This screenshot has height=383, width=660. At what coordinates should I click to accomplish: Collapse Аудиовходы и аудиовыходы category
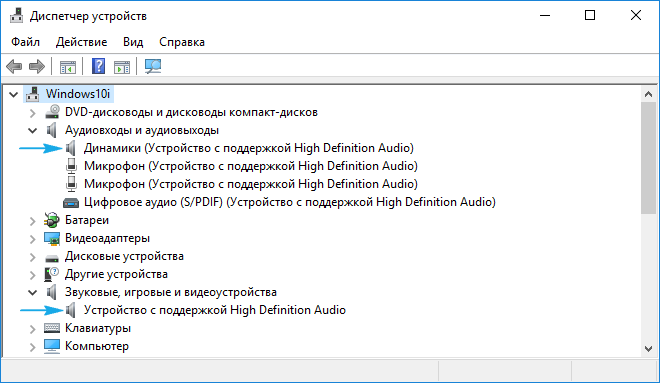[32, 130]
